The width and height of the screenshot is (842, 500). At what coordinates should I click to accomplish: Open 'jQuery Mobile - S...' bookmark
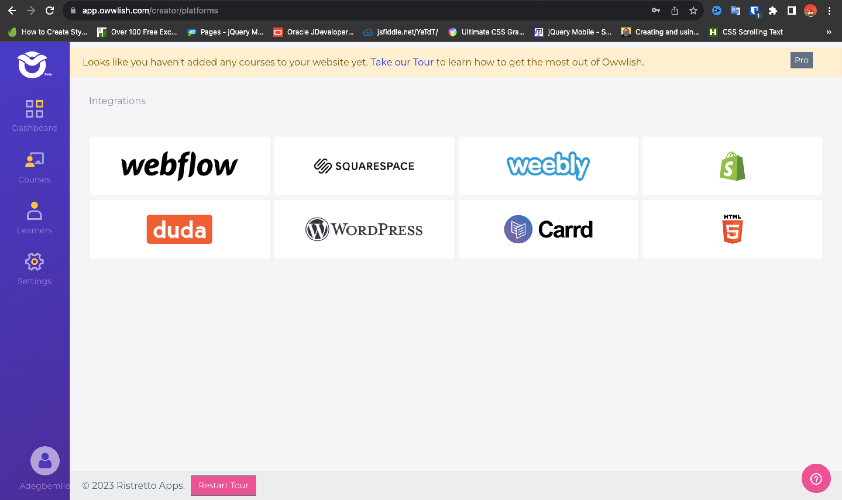click(x=573, y=32)
